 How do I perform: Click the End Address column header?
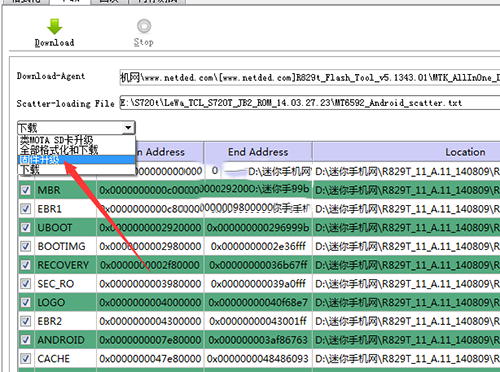pyautogui.click(x=258, y=152)
